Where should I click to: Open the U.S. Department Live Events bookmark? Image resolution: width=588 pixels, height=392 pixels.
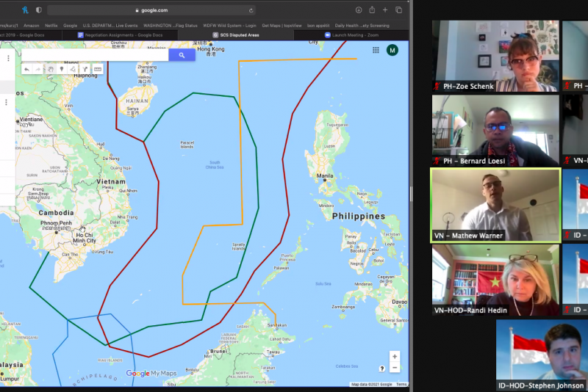pyautogui.click(x=110, y=26)
